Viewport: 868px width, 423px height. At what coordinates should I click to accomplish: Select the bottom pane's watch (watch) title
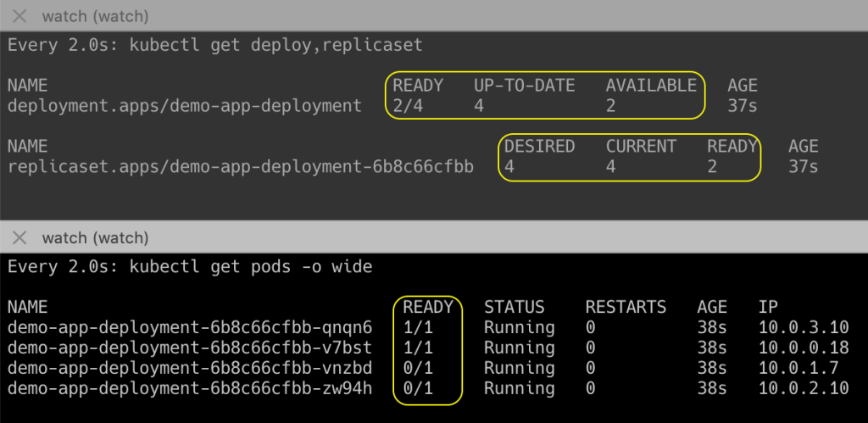click(x=95, y=238)
